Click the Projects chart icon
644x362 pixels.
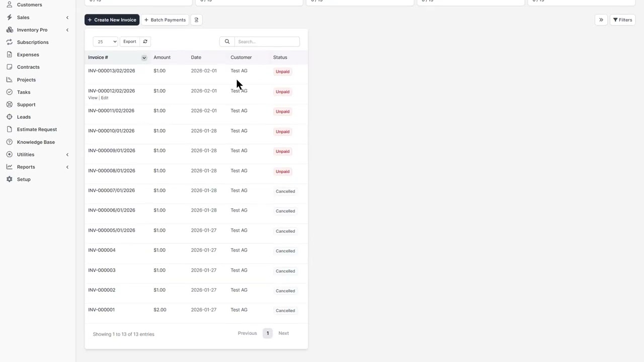[9, 79]
